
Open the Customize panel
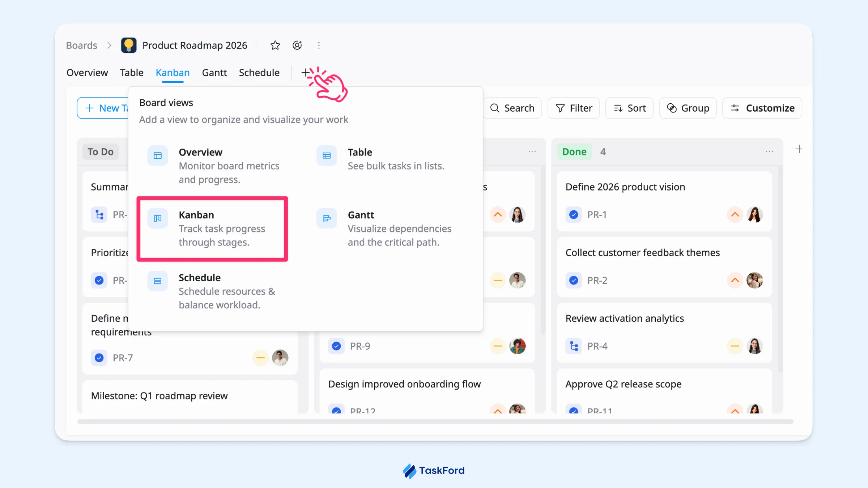[762, 108]
